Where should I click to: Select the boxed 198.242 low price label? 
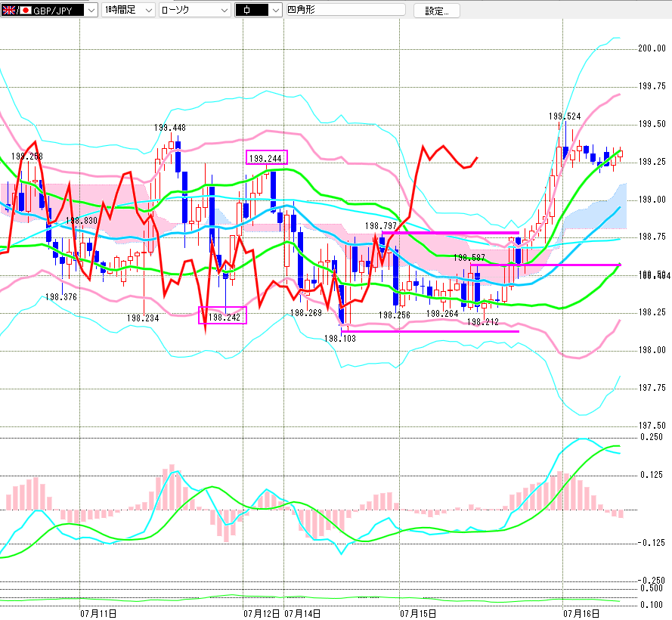click(223, 317)
